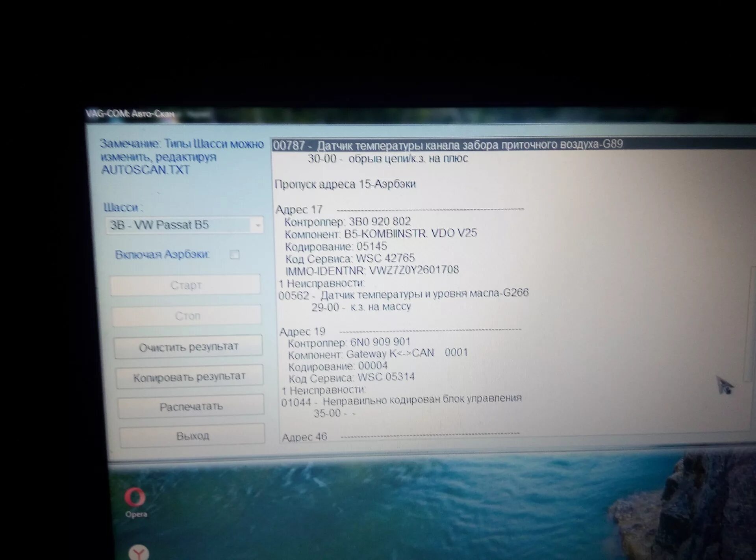
Task: Click 'Пропуск адреса 15-Аэрбэки' line
Action: coord(345,184)
